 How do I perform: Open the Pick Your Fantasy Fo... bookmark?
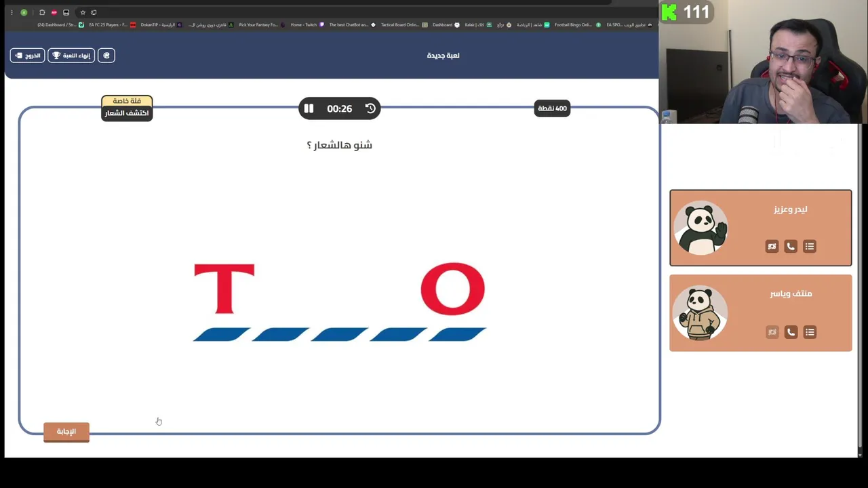coord(261,25)
